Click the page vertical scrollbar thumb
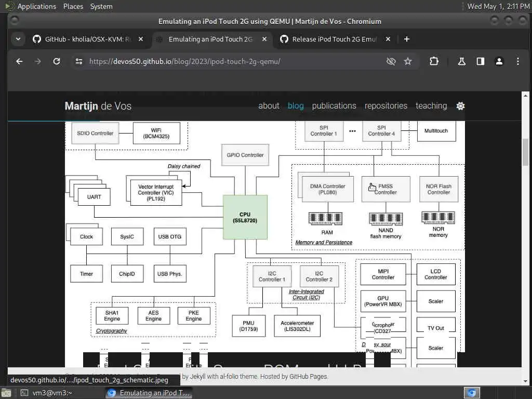Viewport: 532px width, 399px height. click(x=525, y=152)
